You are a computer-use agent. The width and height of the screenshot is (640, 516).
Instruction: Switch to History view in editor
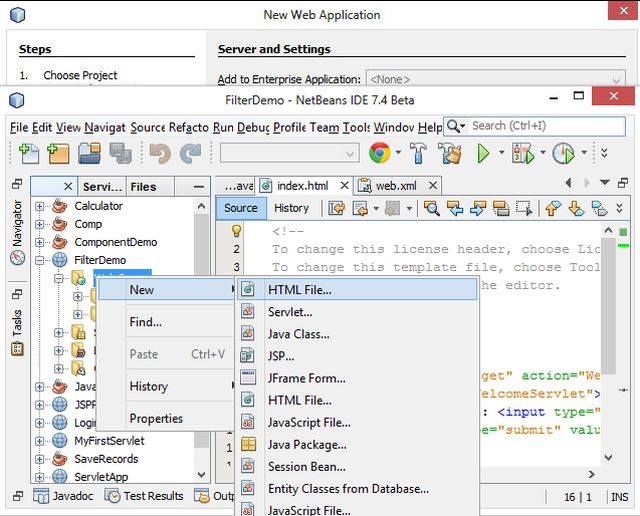[291, 208]
